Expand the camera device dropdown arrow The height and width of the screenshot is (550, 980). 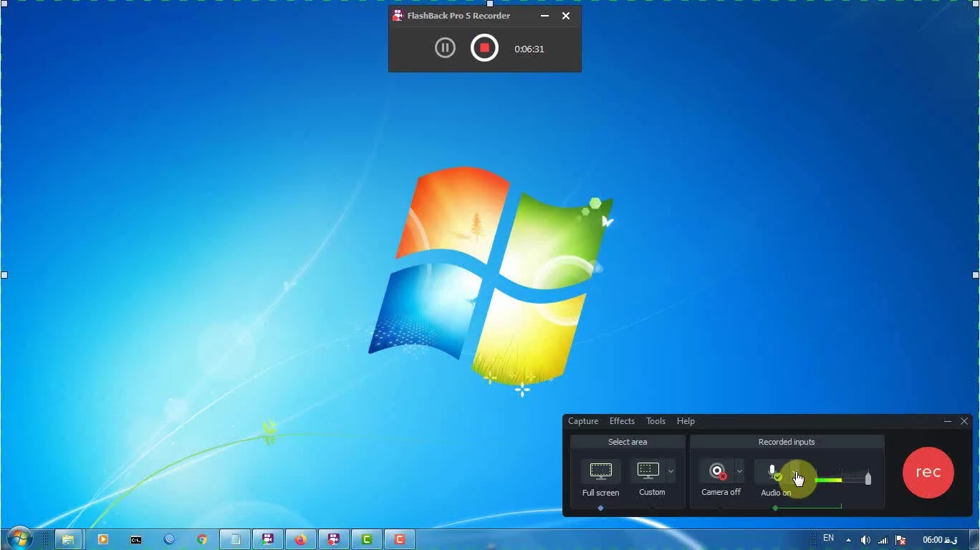739,471
